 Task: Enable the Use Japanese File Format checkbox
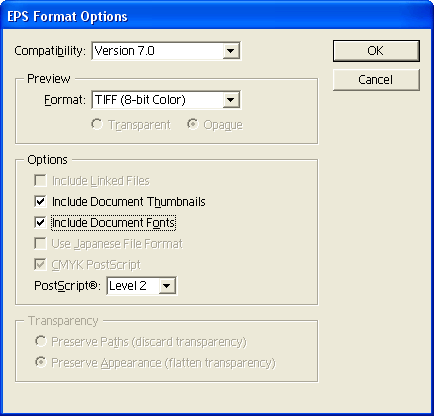(x=40, y=244)
